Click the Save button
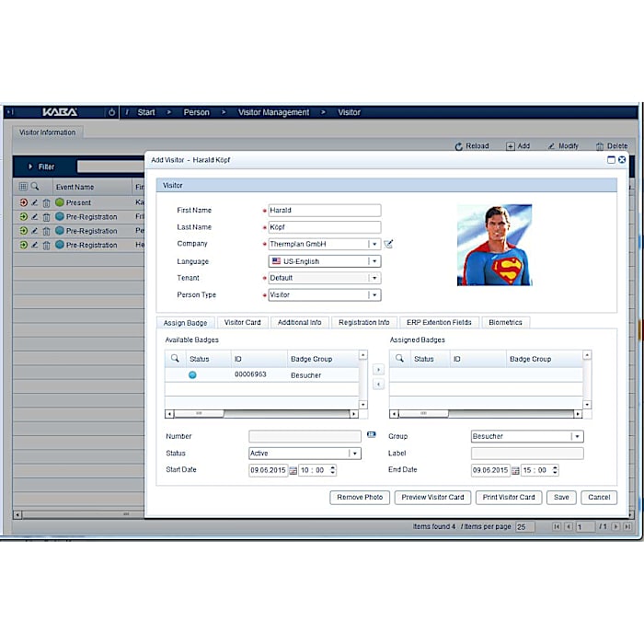 pyautogui.click(x=560, y=497)
